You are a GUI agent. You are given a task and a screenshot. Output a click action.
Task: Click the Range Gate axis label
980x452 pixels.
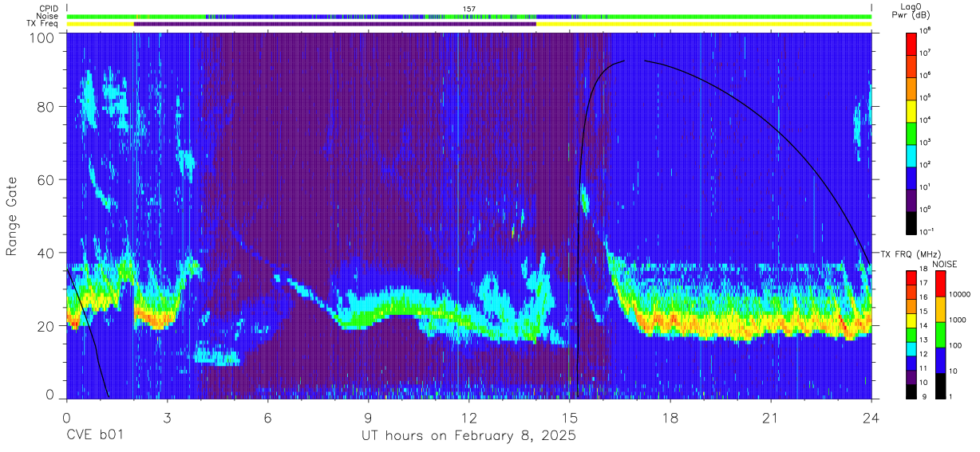point(12,216)
